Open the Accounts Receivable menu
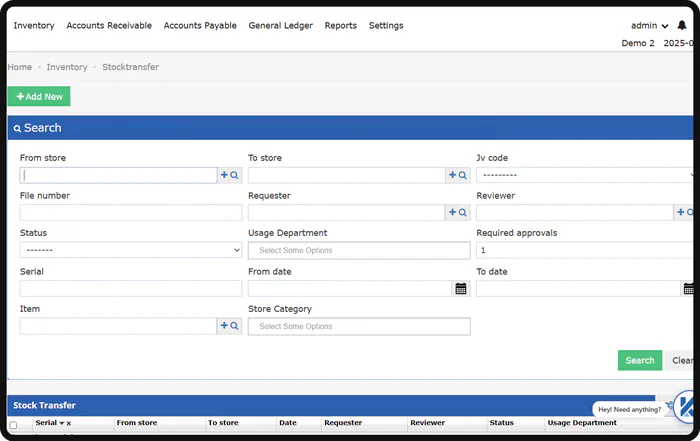This screenshot has width=700, height=441. 109,25
